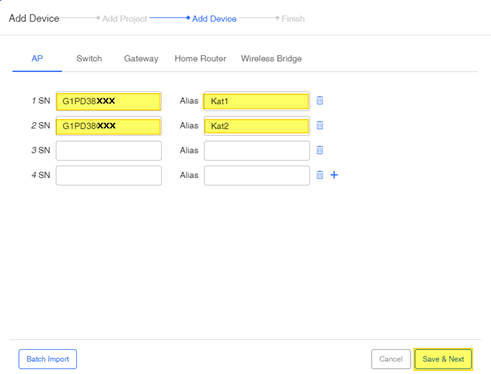The image size is (491, 374).
Task: Open Batch Import
Action: [x=48, y=359]
